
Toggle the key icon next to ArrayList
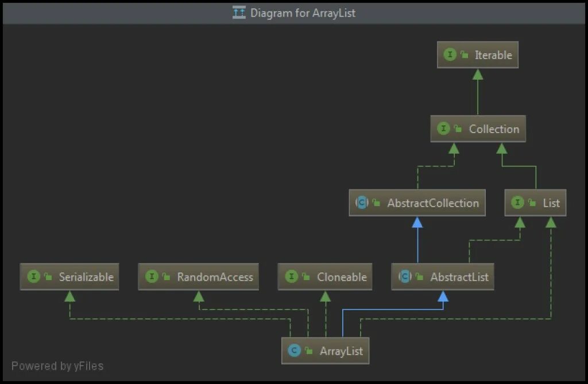pos(308,350)
